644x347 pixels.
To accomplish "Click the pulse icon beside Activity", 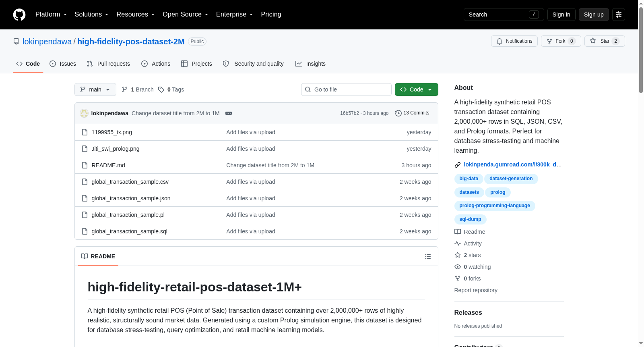I will [x=458, y=243].
